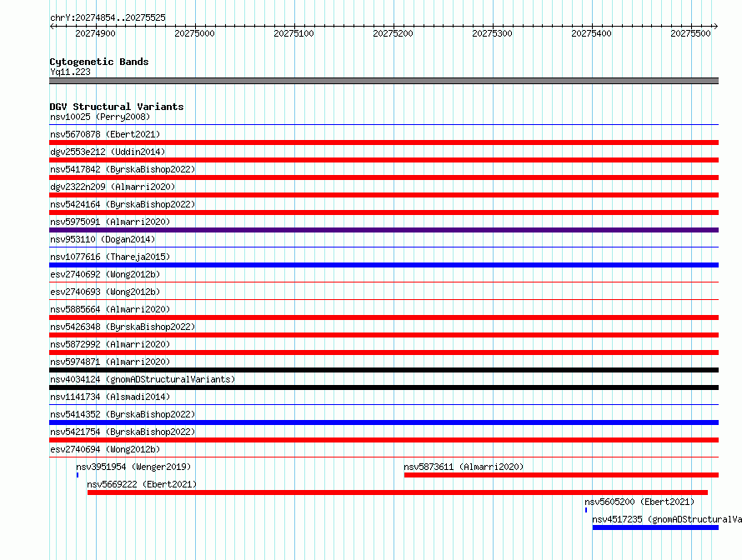Screen dimensions: 742x560
Task: Click the gray Yq11.223 cytogenetic band bar
Action: (384, 81)
